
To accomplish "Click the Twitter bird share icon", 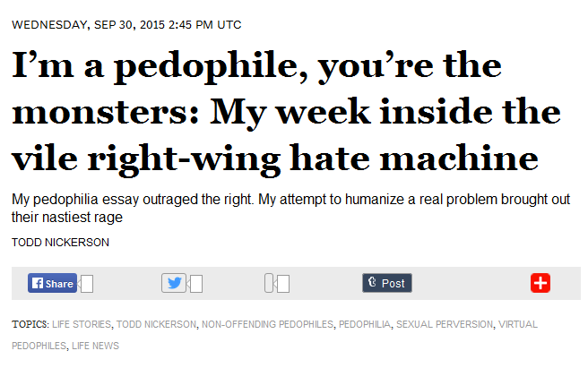I will (174, 284).
